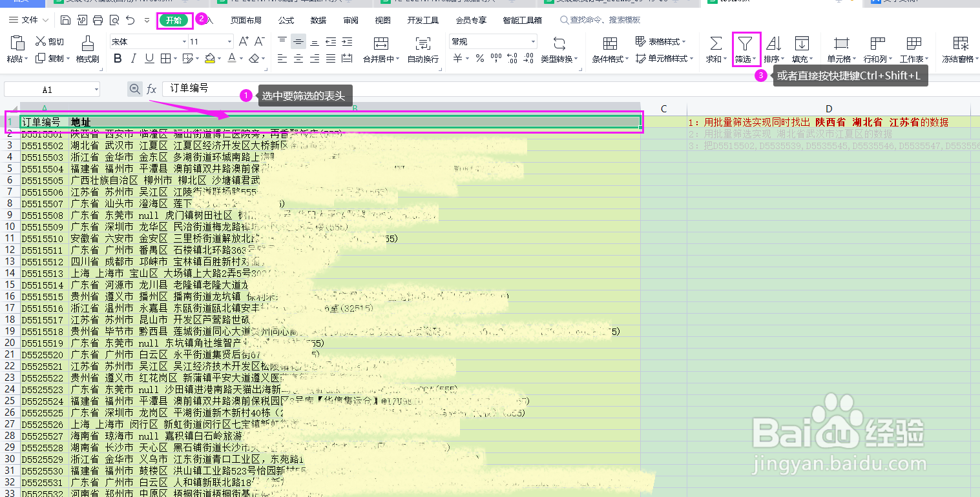
Task: Click the increase decimal places icon
Action: point(512,59)
